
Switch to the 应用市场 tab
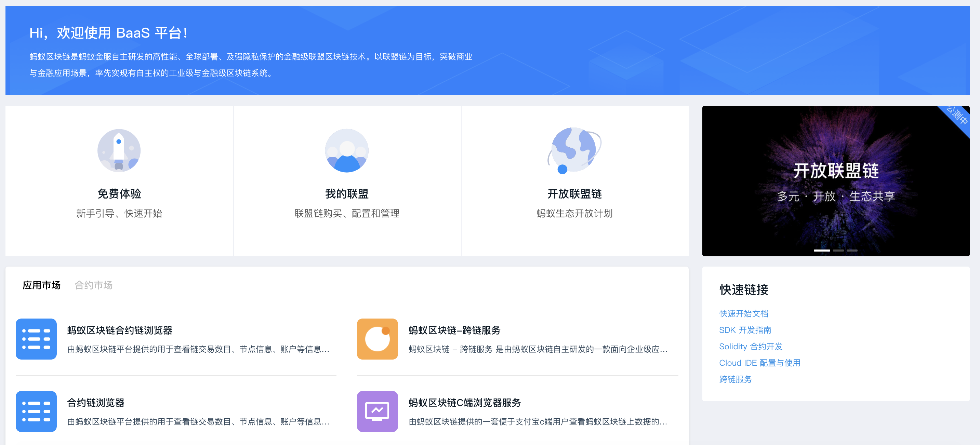point(41,285)
